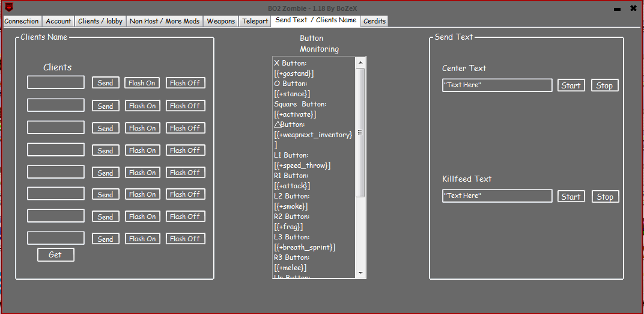This screenshot has width=644, height=314.
Task: Click Flash On for the seventh client
Action: (x=142, y=216)
